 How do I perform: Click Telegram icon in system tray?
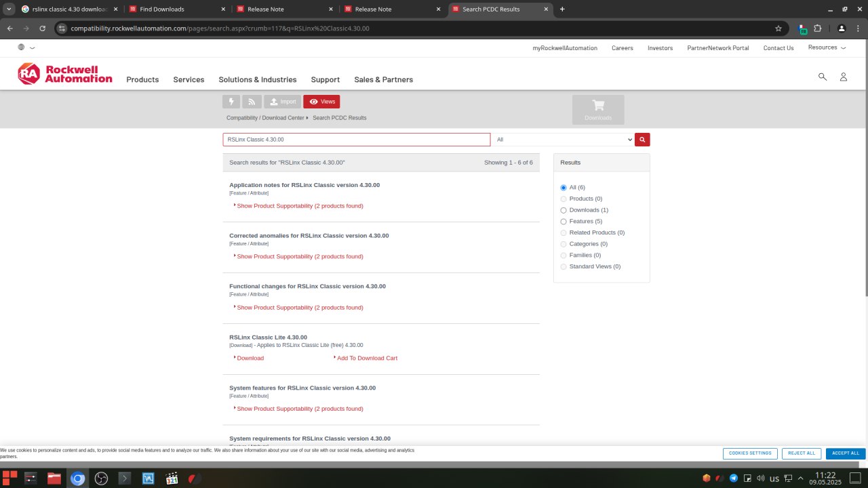pyautogui.click(x=734, y=479)
